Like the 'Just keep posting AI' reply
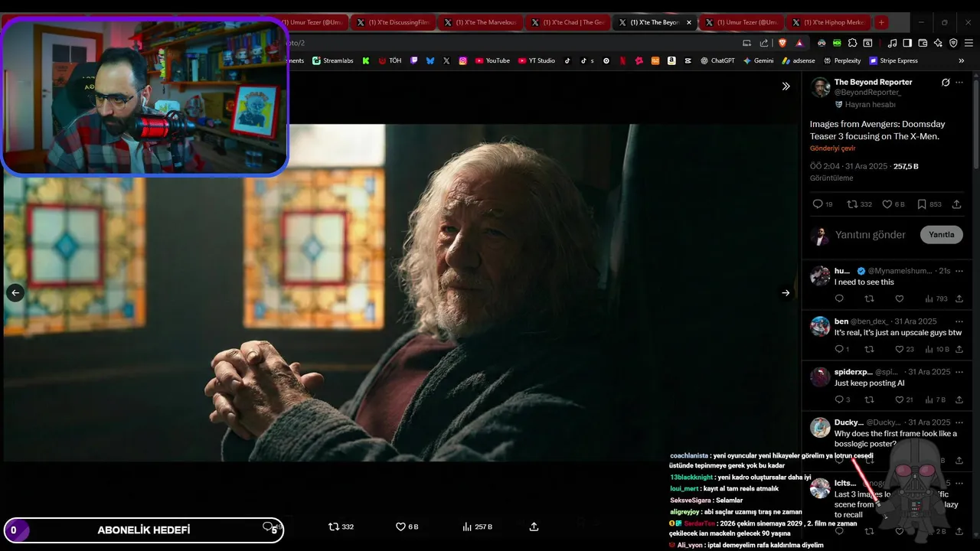The height and width of the screenshot is (551, 980). point(904,399)
